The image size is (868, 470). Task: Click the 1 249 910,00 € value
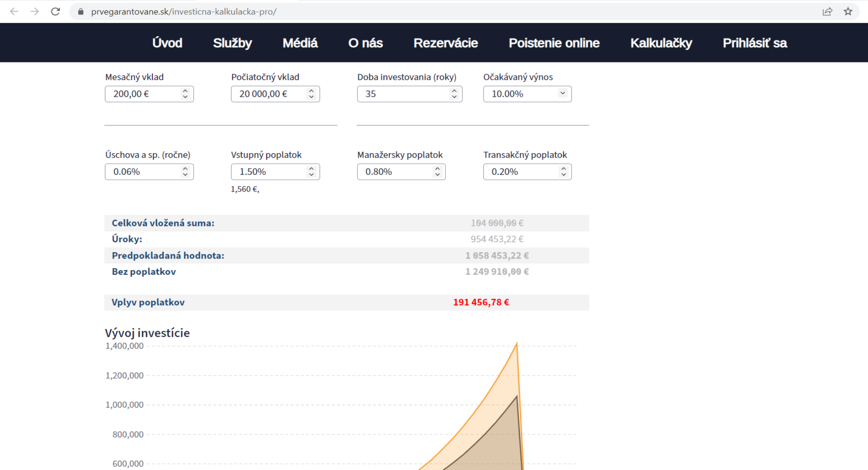(x=497, y=272)
